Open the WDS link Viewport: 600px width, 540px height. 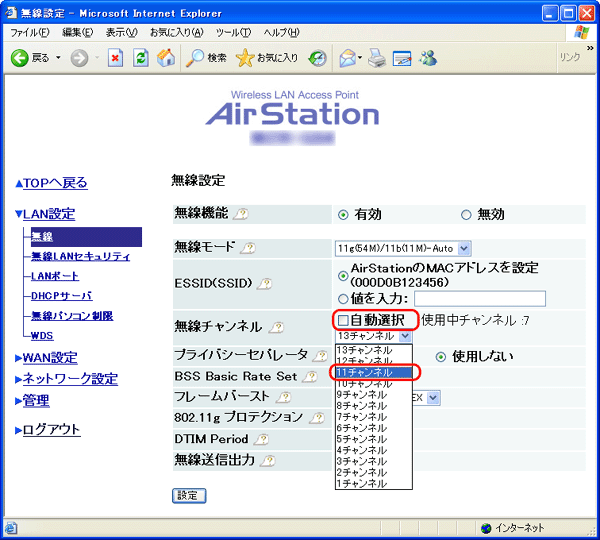42,336
